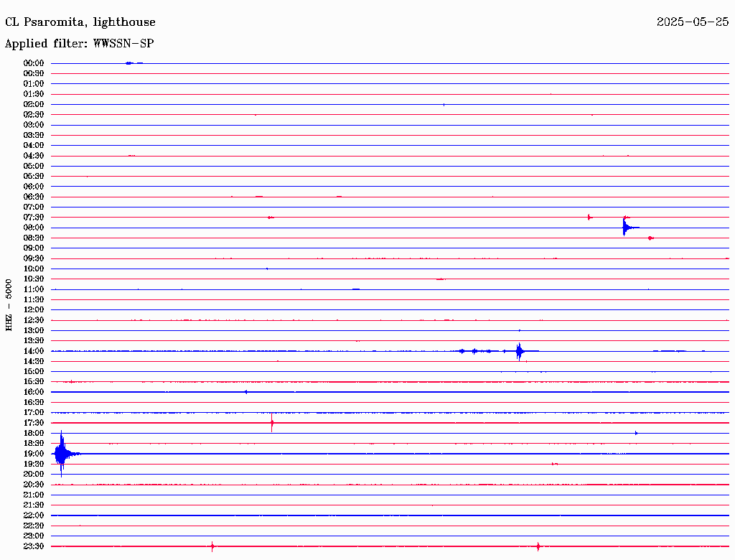
Task: Select the 16:30 time label
Action: 34,403
